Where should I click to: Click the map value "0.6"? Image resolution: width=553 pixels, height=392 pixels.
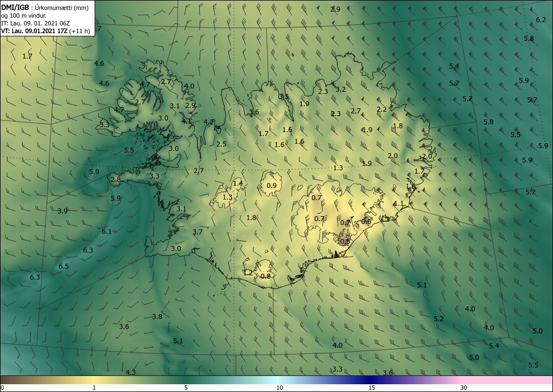366,221
